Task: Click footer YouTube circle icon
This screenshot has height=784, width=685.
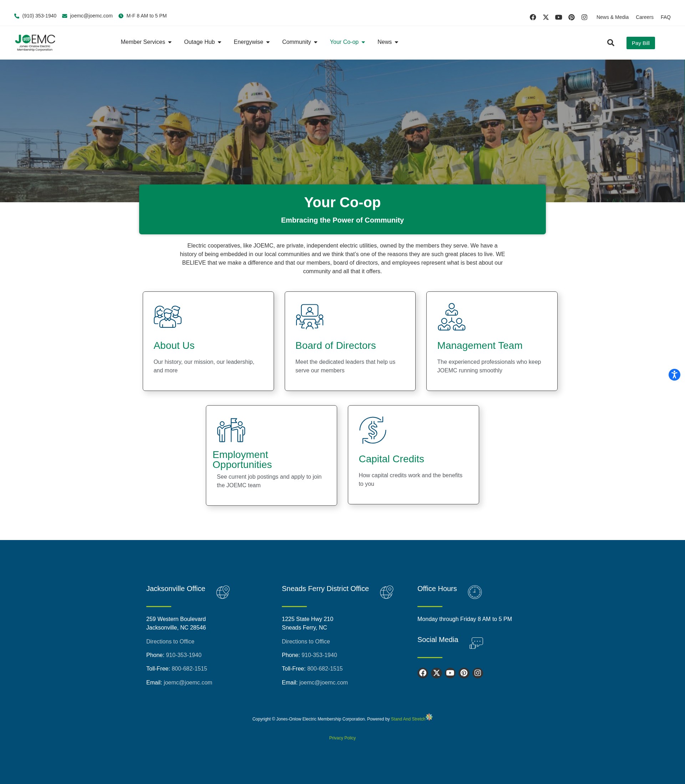Action: pyautogui.click(x=450, y=673)
